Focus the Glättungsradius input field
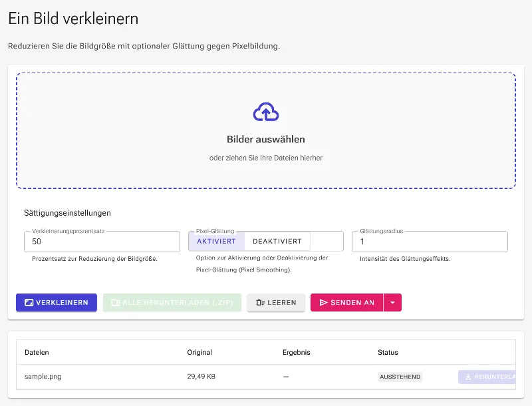532x406 pixels. (x=430, y=242)
